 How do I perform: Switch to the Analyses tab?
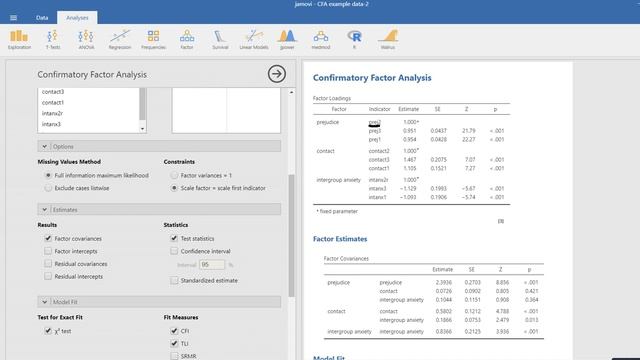77,18
